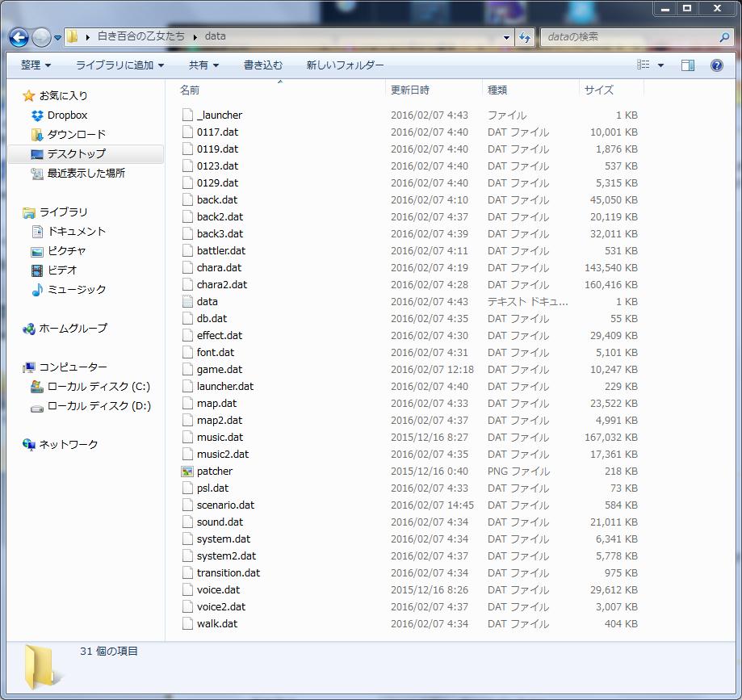Image resolution: width=742 pixels, height=700 pixels.
Task: Open the ライブラリに追加 menu
Action: click(119, 65)
